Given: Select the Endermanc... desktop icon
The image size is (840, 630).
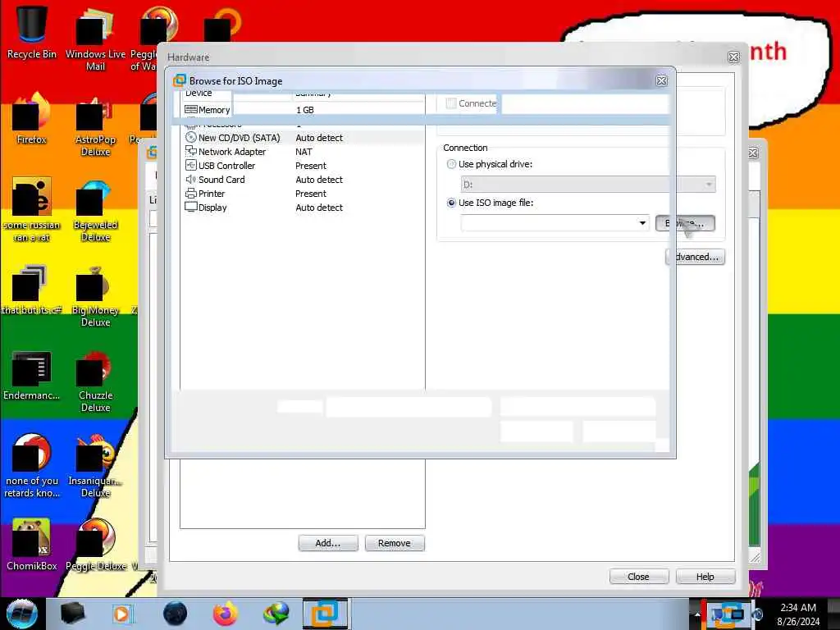Looking at the screenshot, I should (x=32, y=376).
